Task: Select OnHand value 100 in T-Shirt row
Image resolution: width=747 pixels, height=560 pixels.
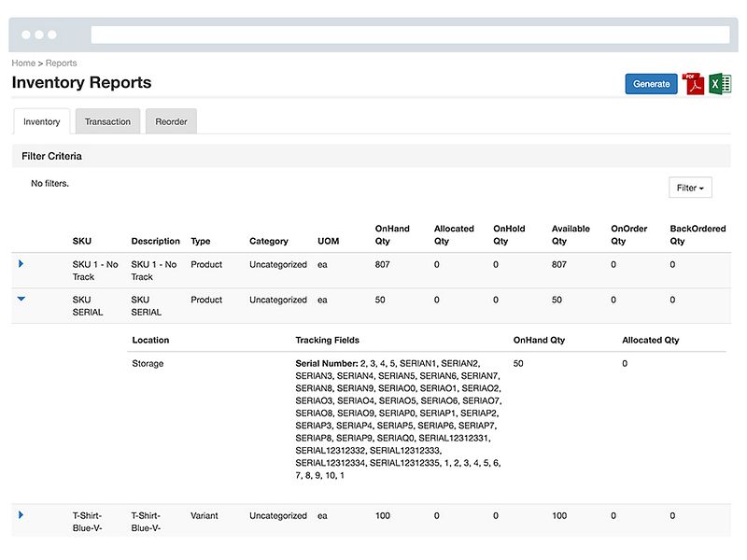Action: (x=383, y=515)
